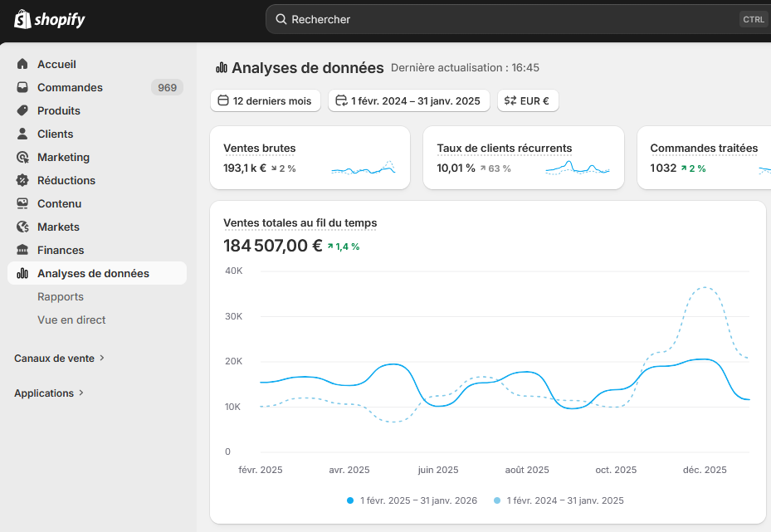
Task: Toggle the 969 orders badge on Commandes
Action: [x=167, y=87]
